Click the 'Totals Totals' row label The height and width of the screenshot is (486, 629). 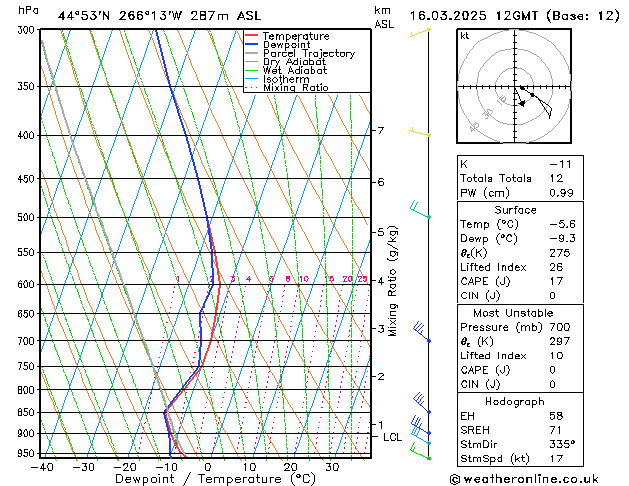[496, 178]
